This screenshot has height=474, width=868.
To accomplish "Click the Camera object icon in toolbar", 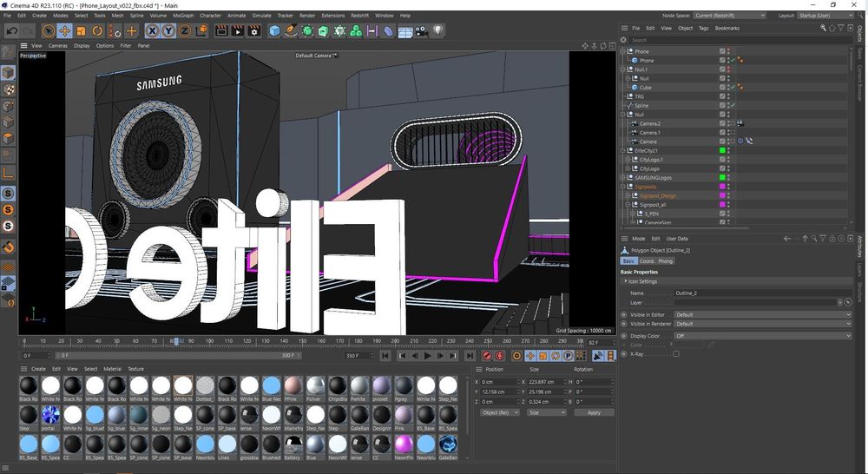I will coord(422,30).
